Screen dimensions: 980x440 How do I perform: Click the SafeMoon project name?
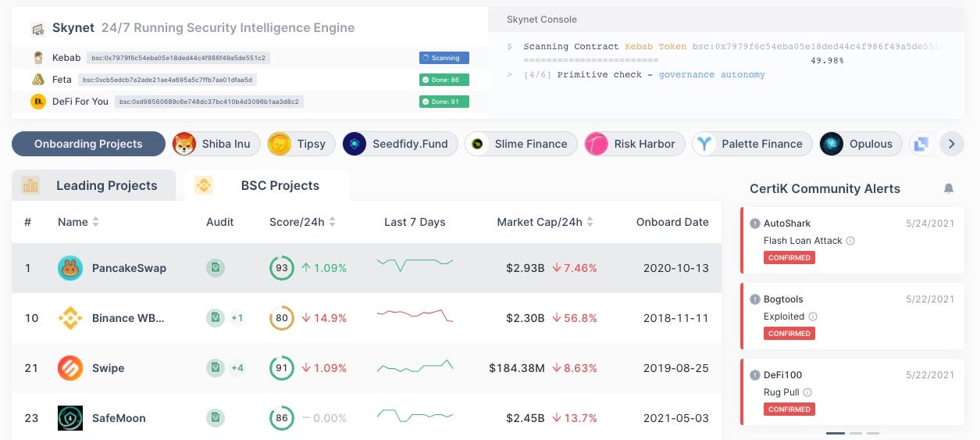(119, 418)
